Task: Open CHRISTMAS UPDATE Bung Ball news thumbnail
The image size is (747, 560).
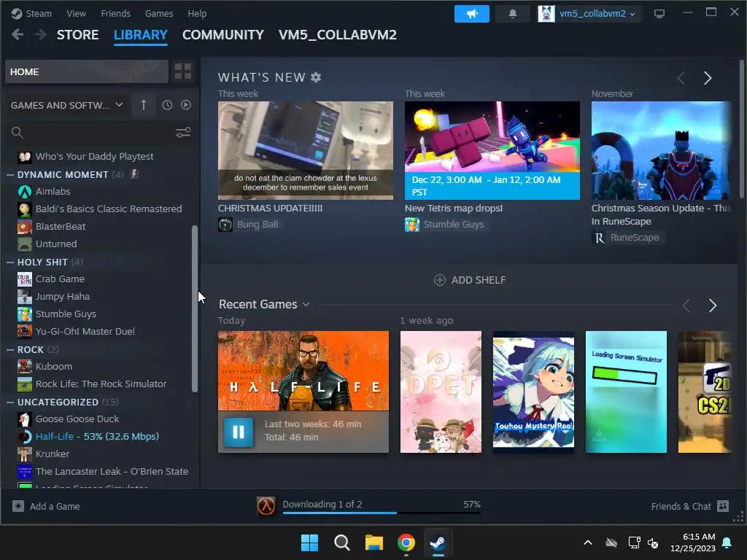Action: pyautogui.click(x=306, y=150)
